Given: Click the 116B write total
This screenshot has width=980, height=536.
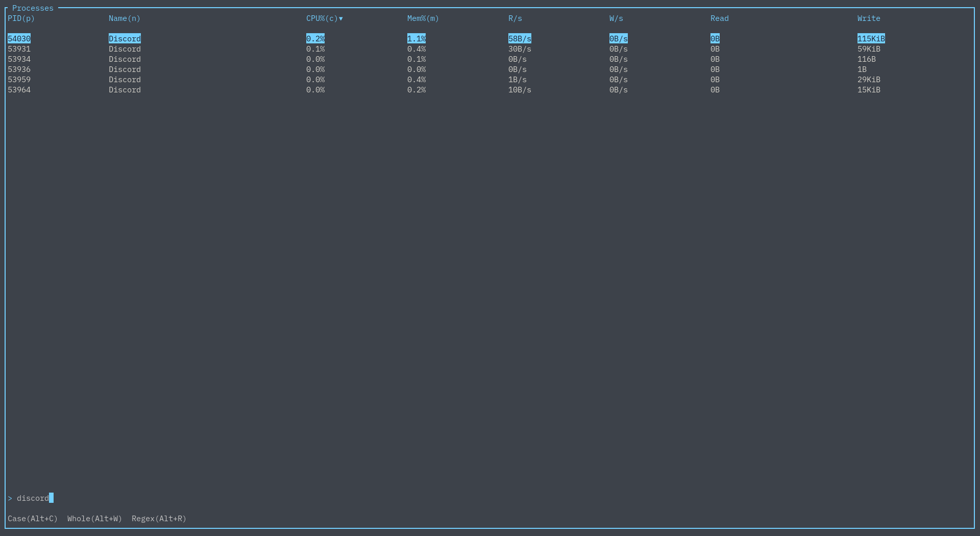Looking at the screenshot, I should pos(867,59).
